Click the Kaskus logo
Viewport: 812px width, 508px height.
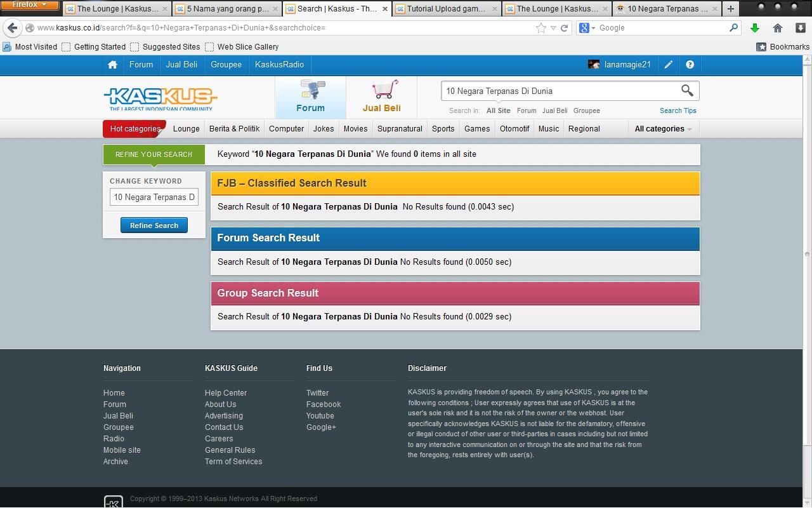click(x=160, y=98)
